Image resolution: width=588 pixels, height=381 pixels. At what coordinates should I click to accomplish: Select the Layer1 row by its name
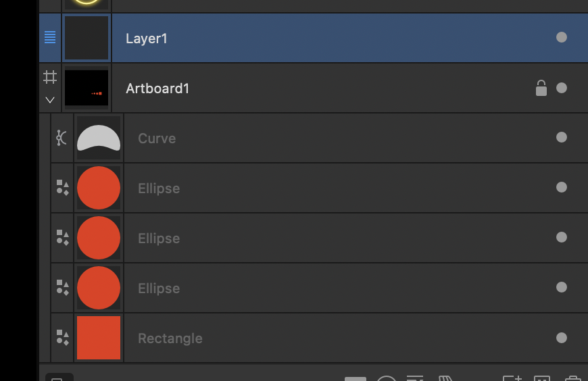(146, 39)
